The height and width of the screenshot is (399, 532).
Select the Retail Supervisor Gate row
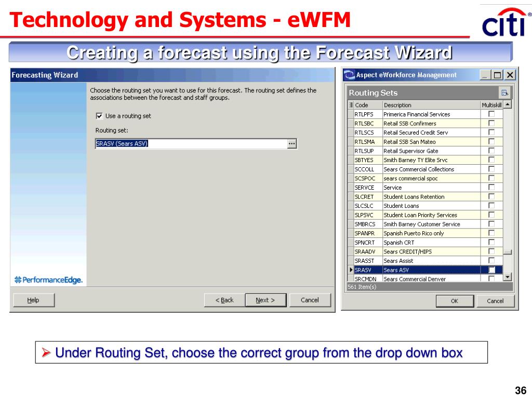(425, 151)
